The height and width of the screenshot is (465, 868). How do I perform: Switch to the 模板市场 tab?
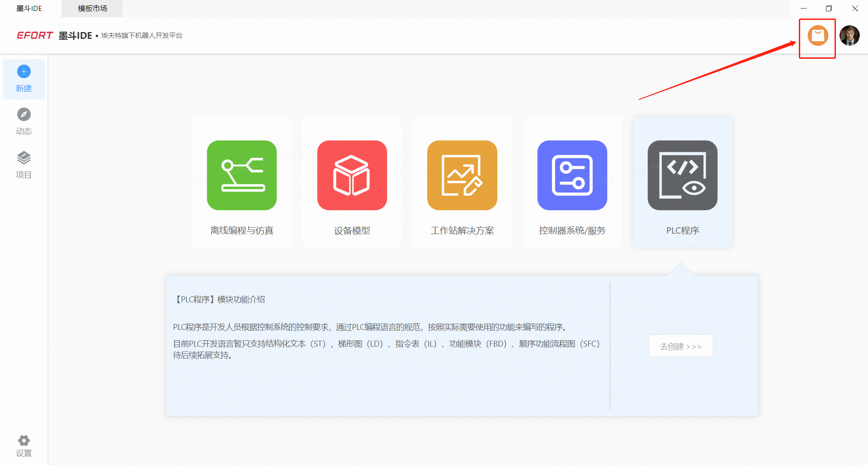(x=92, y=9)
